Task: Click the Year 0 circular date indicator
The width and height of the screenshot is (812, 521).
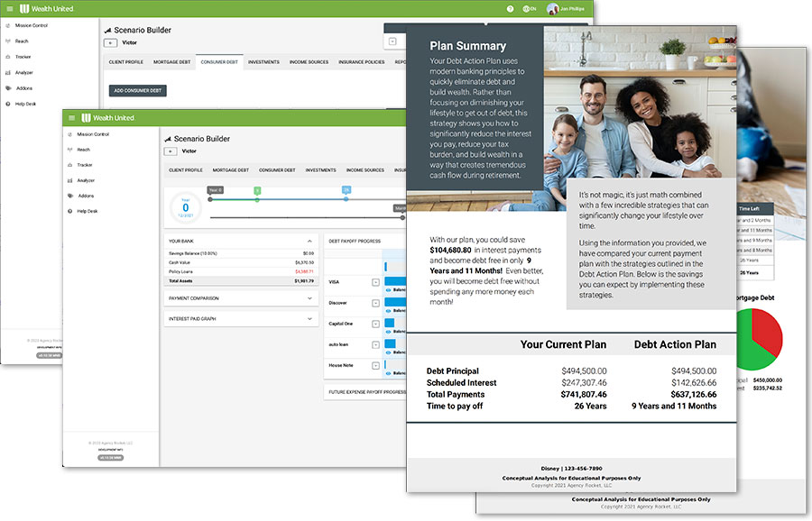Action: 185,207
